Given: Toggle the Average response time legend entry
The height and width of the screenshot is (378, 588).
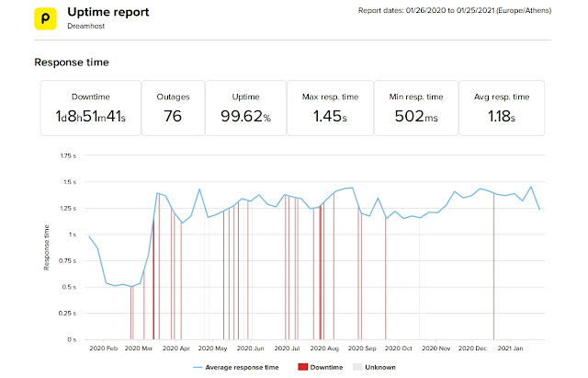Looking at the screenshot, I should tap(236, 367).
